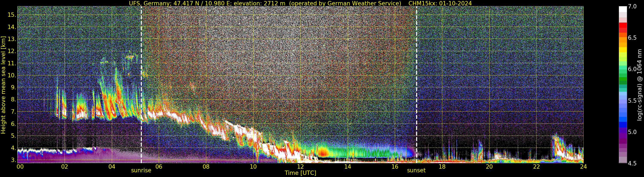Click the '15.' height axis tick label
The image size is (644, 177).
click(x=12, y=15)
